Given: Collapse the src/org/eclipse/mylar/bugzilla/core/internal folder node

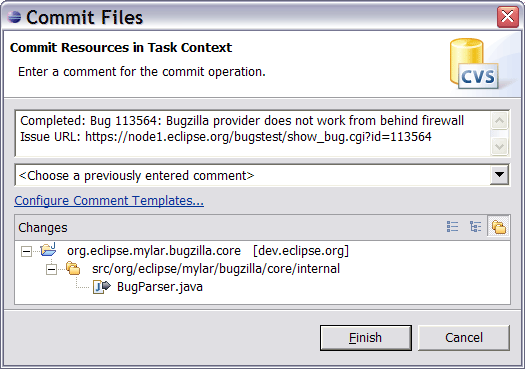Looking at the screenshot, I should 51,269.
